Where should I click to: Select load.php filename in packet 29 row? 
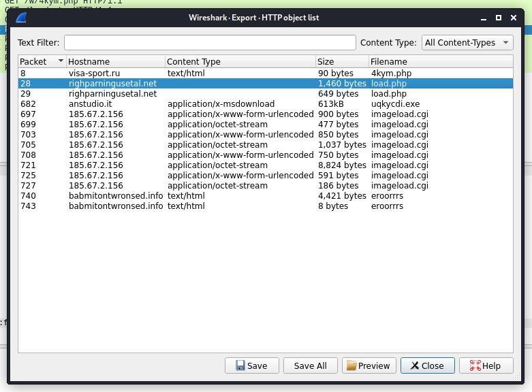coord(389,94)
